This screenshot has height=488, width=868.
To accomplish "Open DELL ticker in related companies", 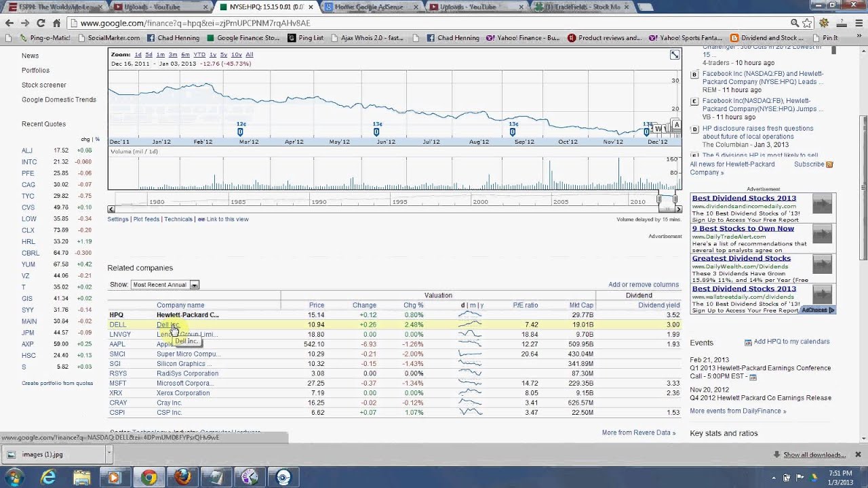I will point(117,325).
